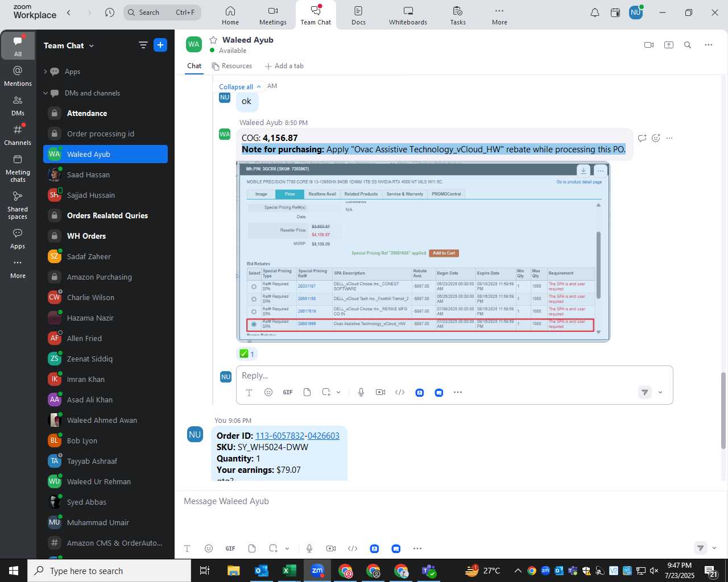Open more reply toolbar options ellipsis
728x582 pixels.
pyautogui.click(x=458, y=392)
